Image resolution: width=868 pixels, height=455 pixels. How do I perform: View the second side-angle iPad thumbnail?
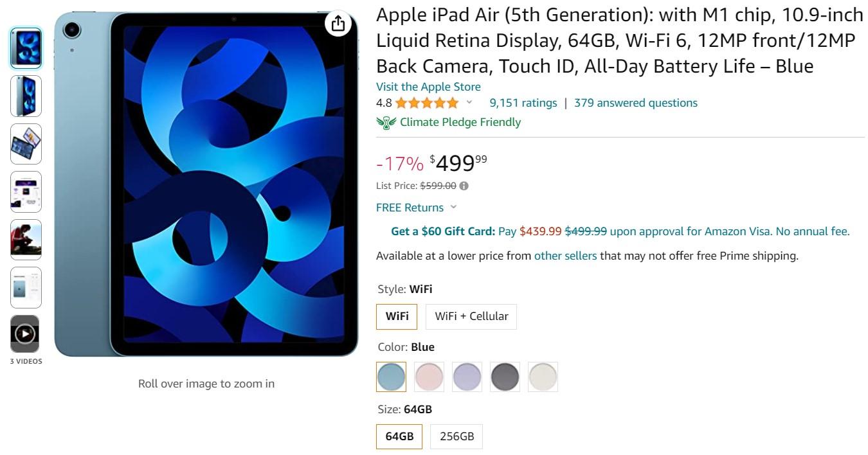click(26, 96)
